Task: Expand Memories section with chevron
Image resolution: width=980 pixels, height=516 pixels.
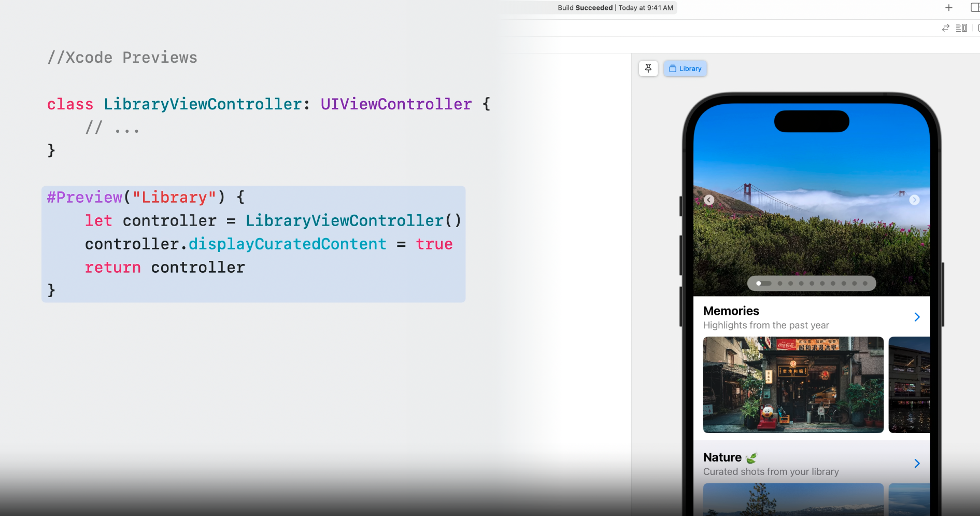Action: (917, 317)
